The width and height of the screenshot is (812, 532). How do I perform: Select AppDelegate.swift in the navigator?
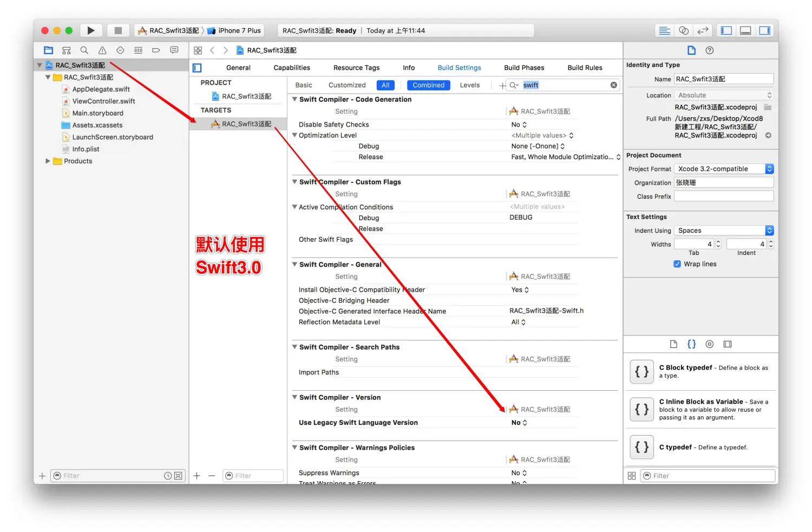tap(101, 89)
